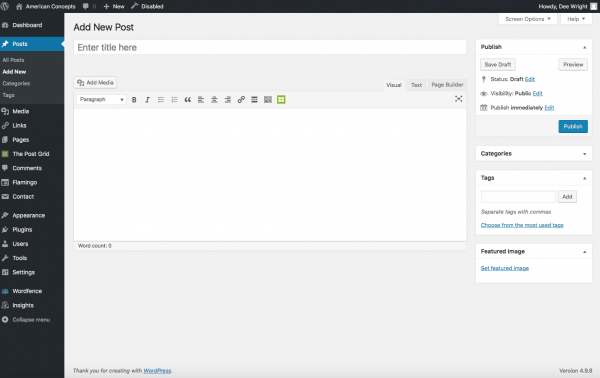This screenshot has height=378, width=600.
Task: Enable distraction-free writing mode
Action: coord(458,99)
